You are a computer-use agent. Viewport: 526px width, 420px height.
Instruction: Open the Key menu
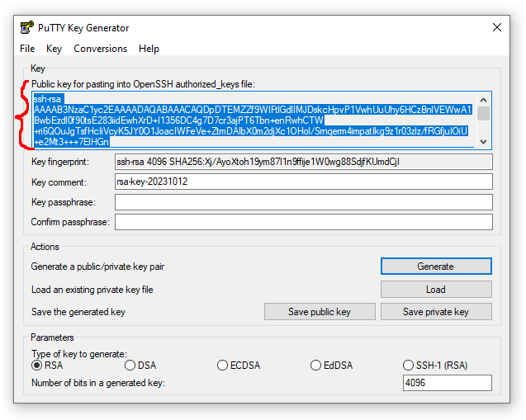click(54, 49)
